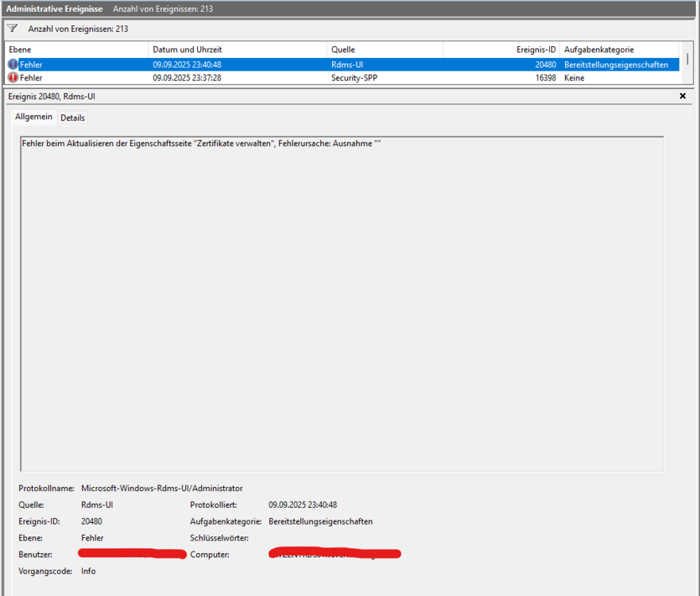This screenshot has height=596, width=700.
Task: Click the Protokolliert date value in details
Action: click(303, 505)
